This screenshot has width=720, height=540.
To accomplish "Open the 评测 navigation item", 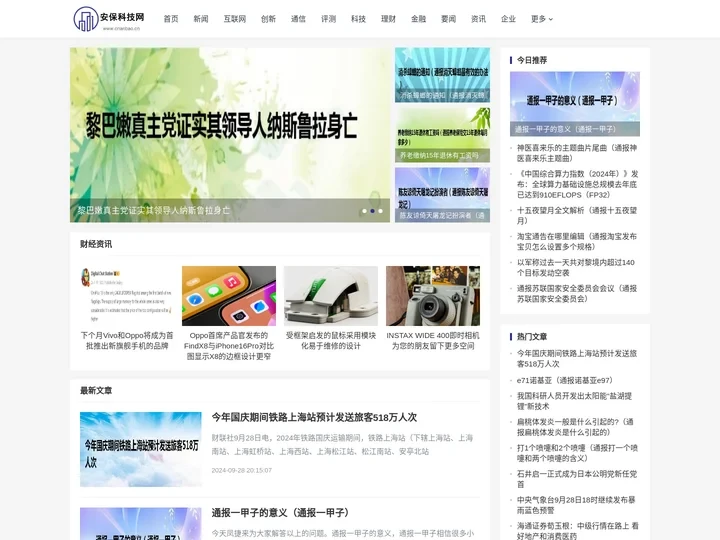I will (328, 19).
